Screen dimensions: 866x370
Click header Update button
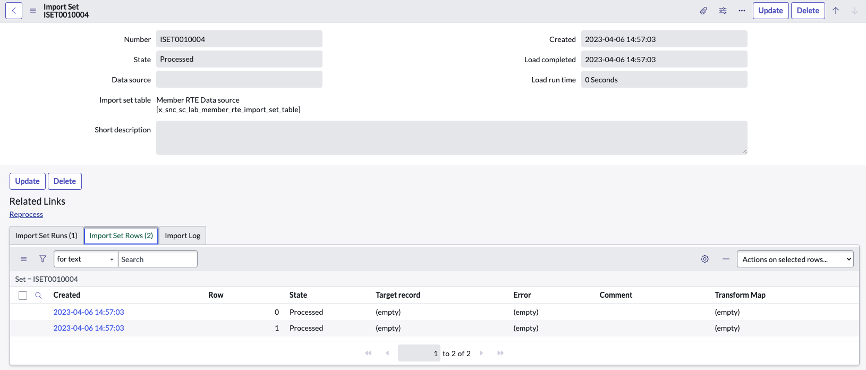click(770, 10)
